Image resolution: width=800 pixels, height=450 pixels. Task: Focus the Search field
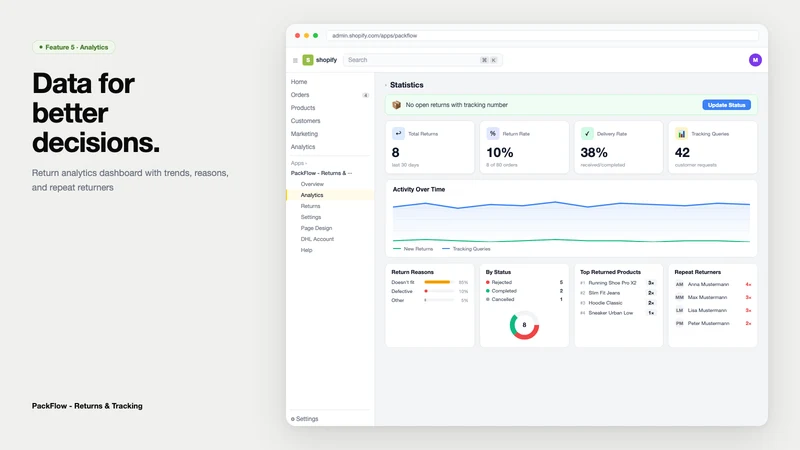click(423, 60)
